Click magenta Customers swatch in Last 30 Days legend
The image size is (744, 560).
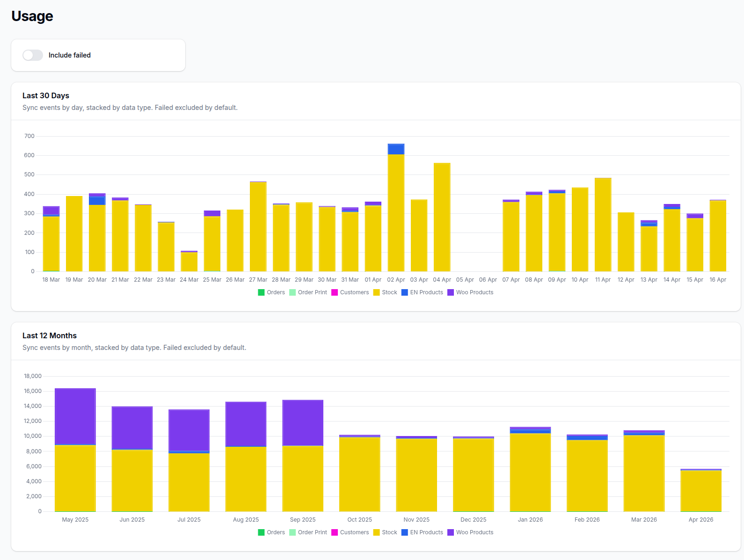335,292
